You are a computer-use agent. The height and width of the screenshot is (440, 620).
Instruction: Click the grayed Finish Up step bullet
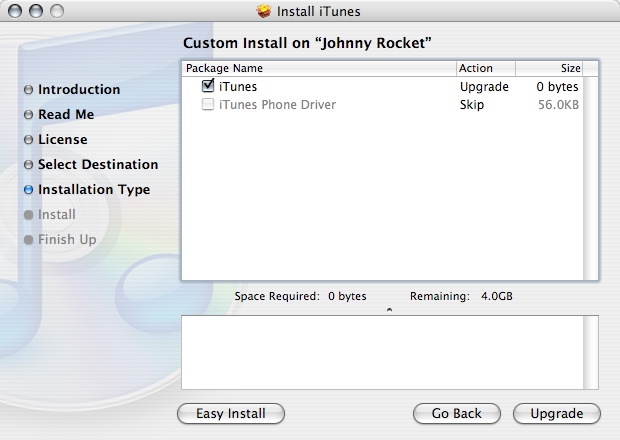28,240
